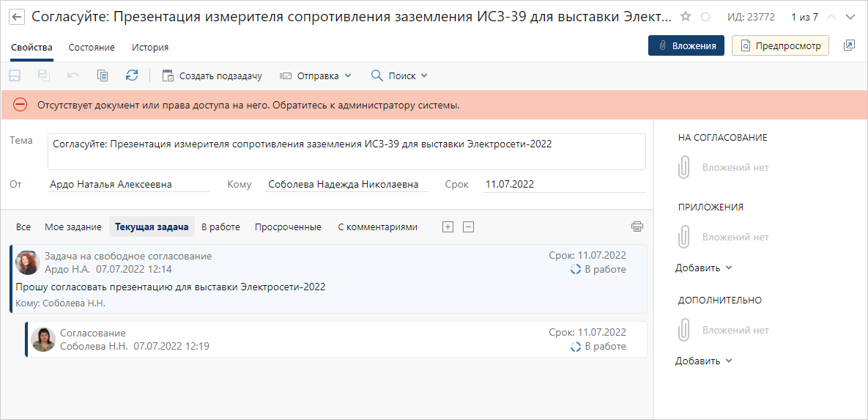Open Предпросмотр preview
868x420 pixels.
(780, 45)
